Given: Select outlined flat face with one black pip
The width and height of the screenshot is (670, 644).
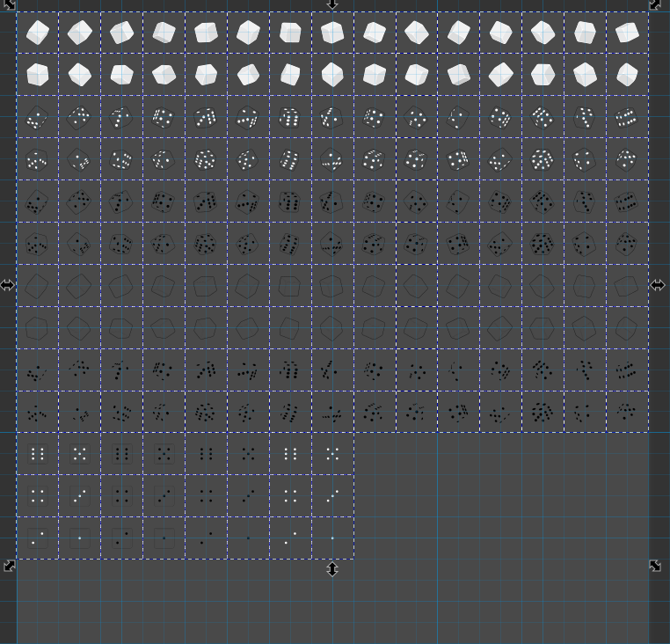Looking at the screenshot, I should tap(164, 538).
